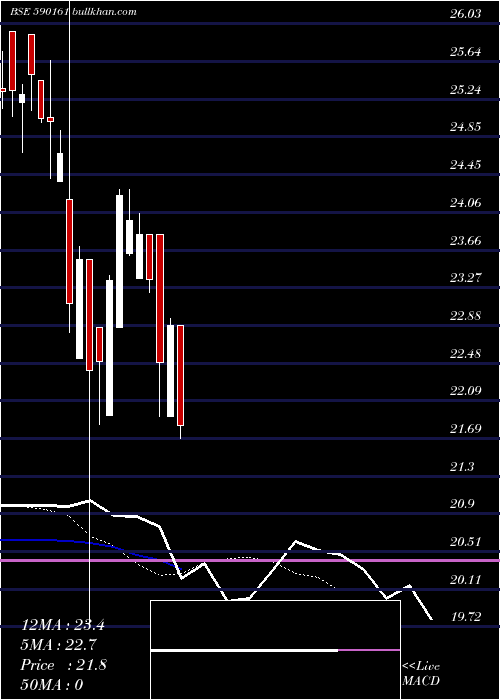Click the 19.72 price axis label
This screenshot has width=500, height=700.
pos(466,617)
